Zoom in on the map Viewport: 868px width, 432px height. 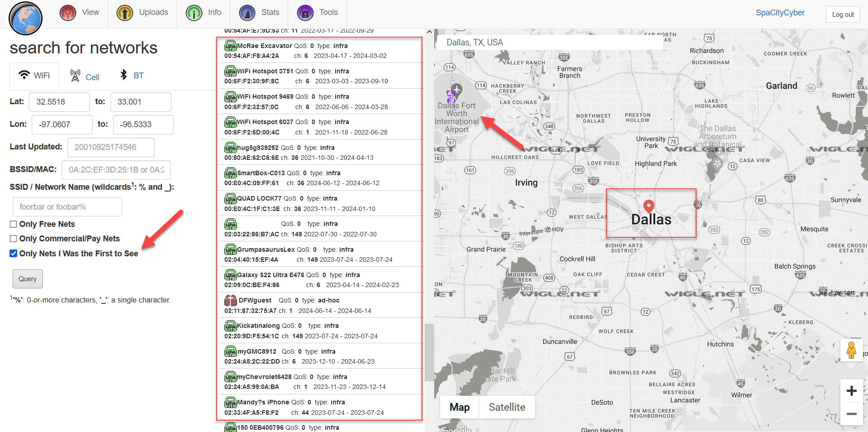(x=851, y=391)
